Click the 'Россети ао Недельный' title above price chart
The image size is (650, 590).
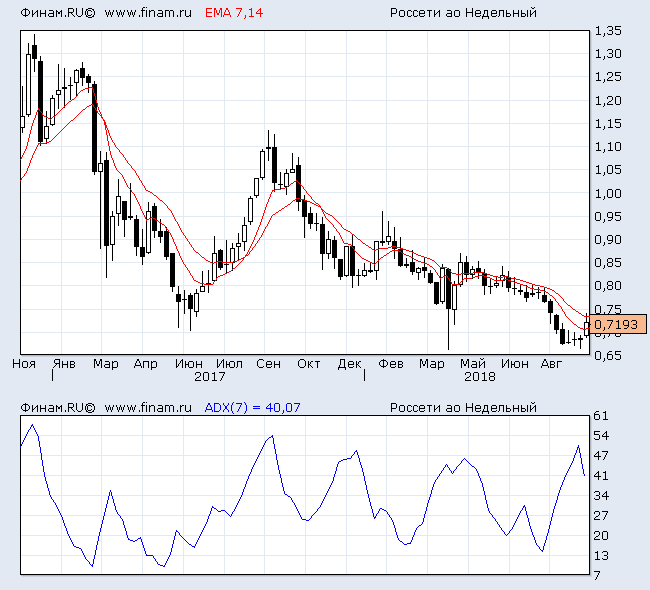click(x=463, y=13)
